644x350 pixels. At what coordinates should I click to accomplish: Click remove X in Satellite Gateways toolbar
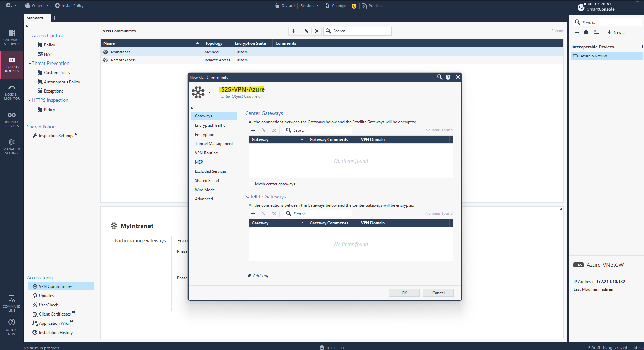point(274,214)
